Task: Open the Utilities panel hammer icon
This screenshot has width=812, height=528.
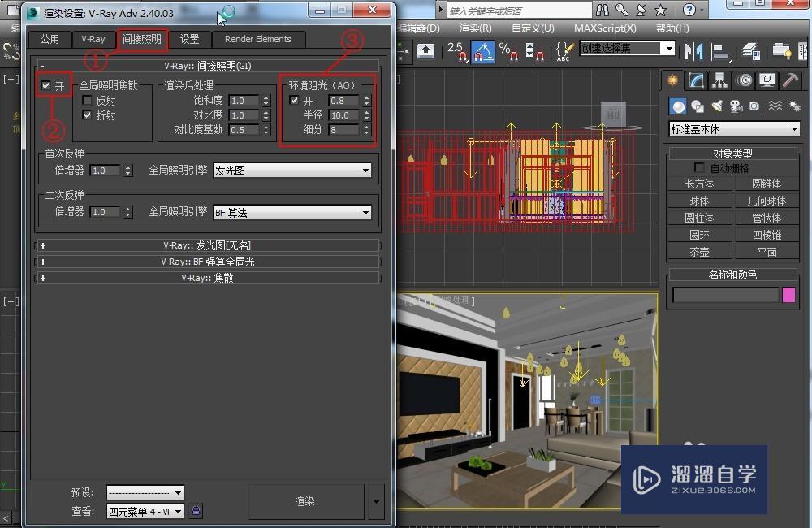Action: pyautogui.click(x=788, y=80)
